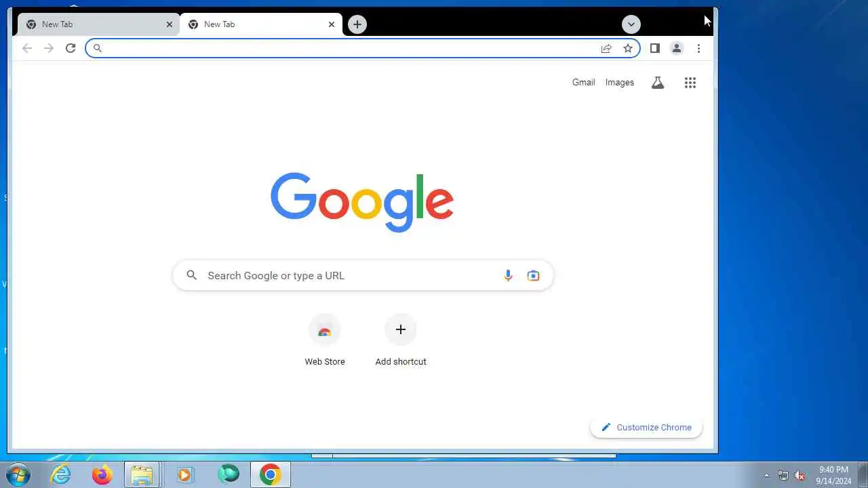Launch Firefox from the taskbar
Viewport: 868px width, 488px height.
[x=102, y=474]
